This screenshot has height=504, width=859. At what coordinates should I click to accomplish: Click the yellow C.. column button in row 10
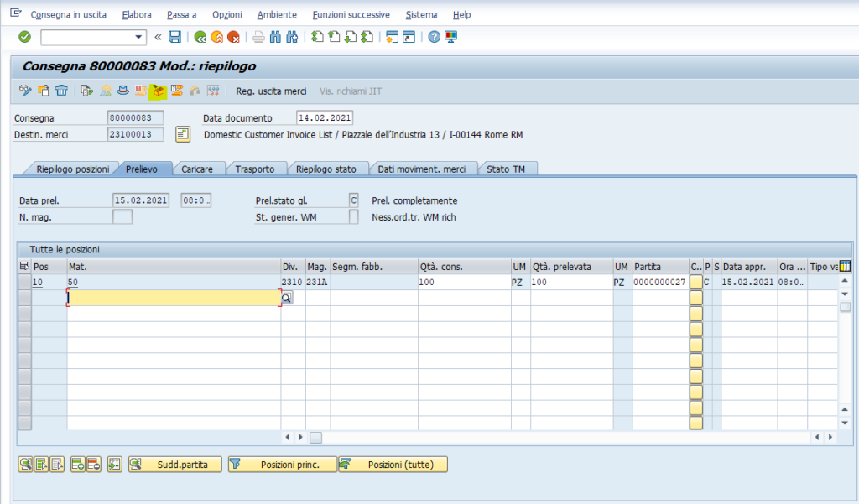pos(695,282)
